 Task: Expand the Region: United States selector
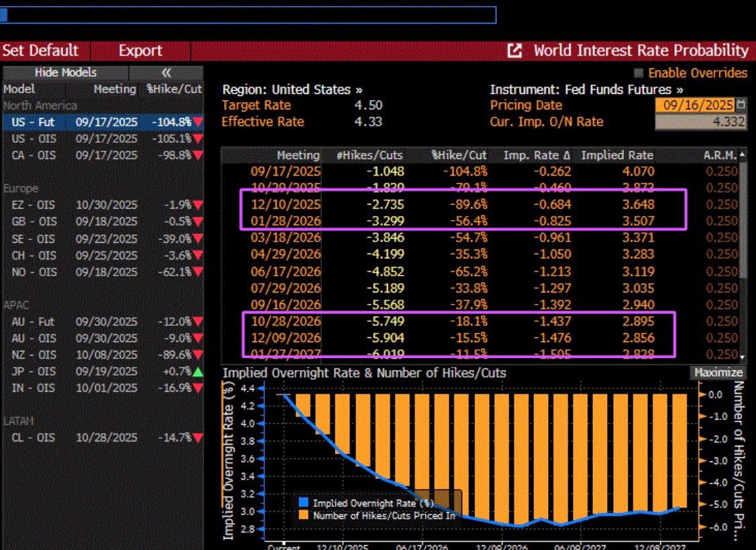coord(293,89)
